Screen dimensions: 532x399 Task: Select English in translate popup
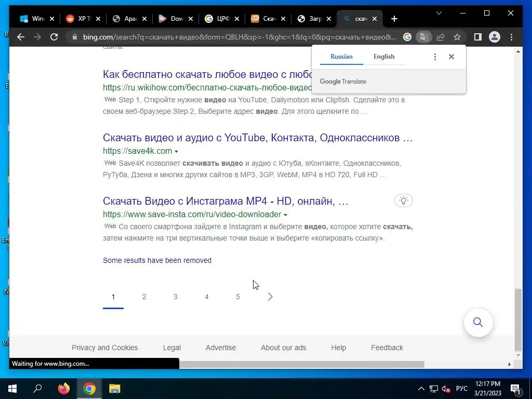click(x=384, y=57)
